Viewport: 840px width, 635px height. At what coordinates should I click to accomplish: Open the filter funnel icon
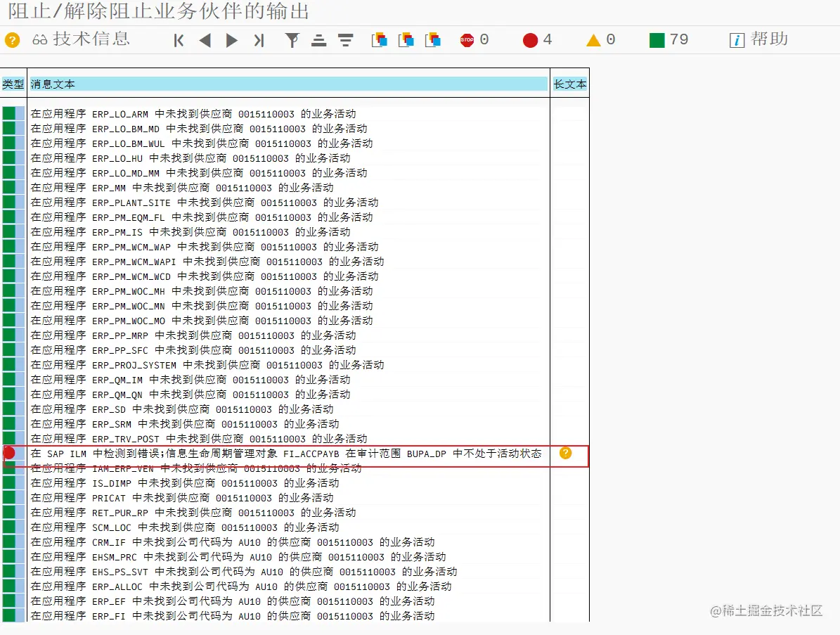click(x=292, y=40)
